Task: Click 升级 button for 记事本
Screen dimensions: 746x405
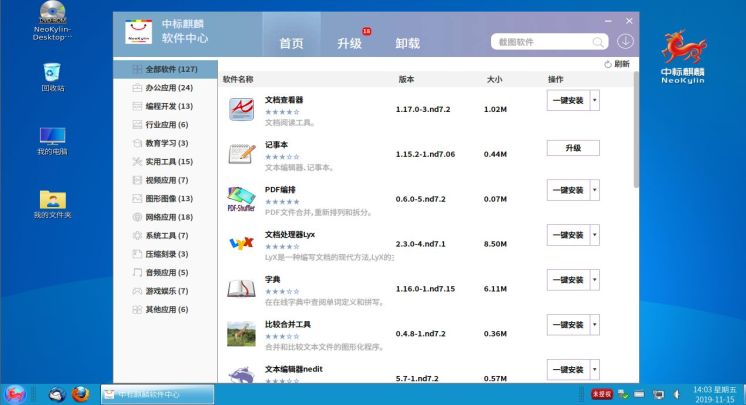Action: pyautogui.click(x=572, y=148)
